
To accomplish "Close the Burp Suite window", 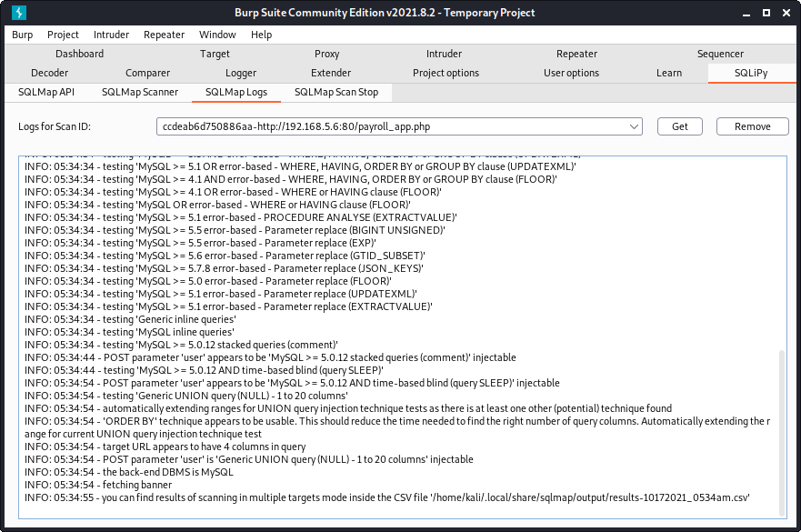I will coord(786,13).
